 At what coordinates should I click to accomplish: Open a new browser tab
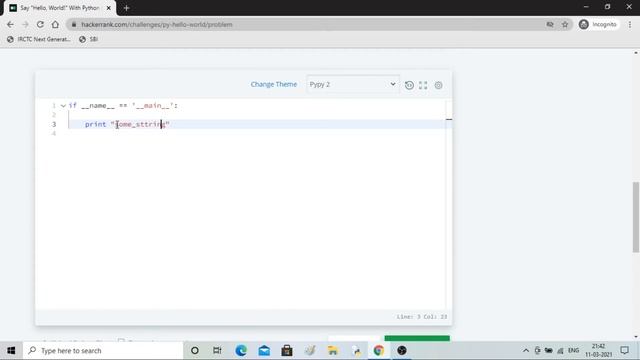point(127,8)
